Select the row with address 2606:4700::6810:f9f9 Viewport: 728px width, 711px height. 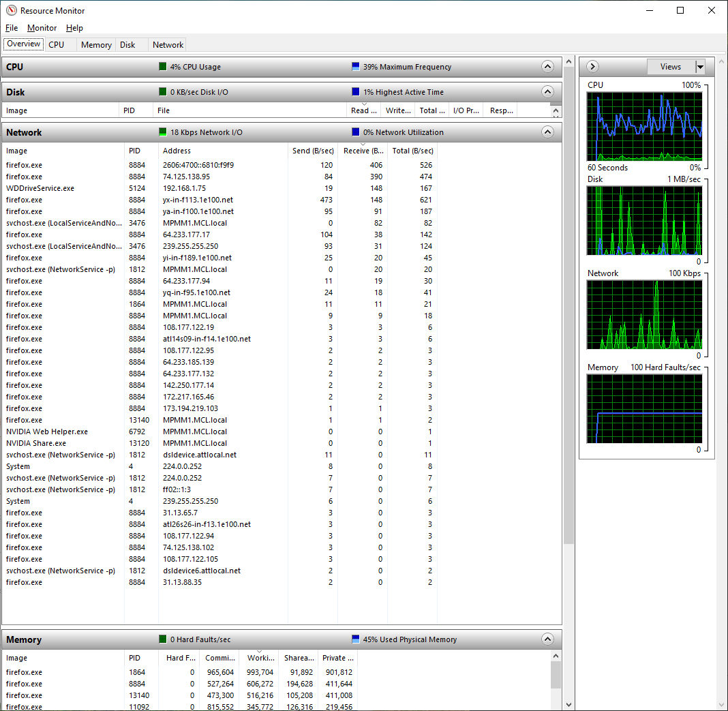point(219,165)
